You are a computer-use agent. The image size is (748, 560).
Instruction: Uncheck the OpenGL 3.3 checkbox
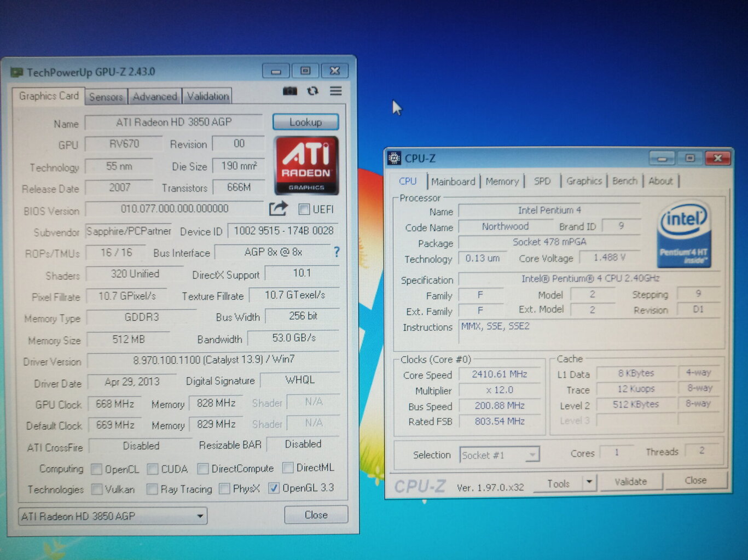click(274, 488)
